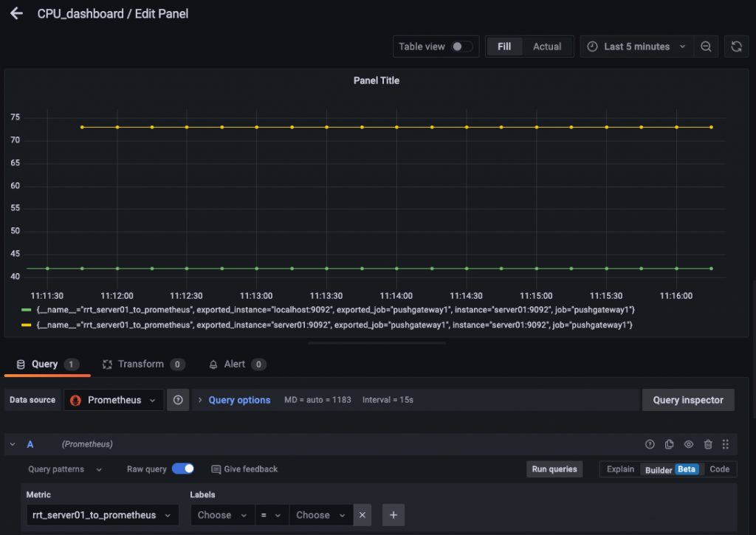Click Run queries button
The width and height of the screenshot is (756, 535).
[x=554, y=469]
